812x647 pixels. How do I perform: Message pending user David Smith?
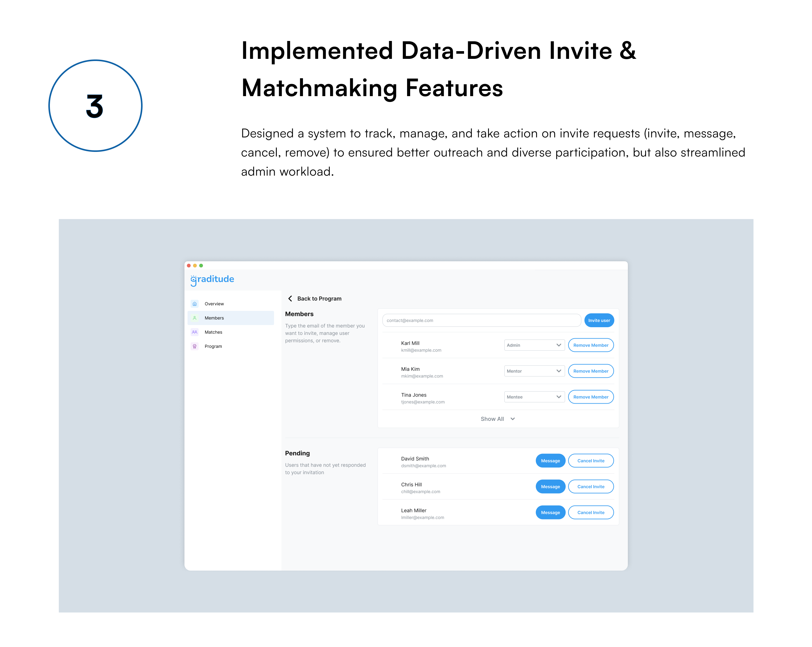[x=550, y=461]
